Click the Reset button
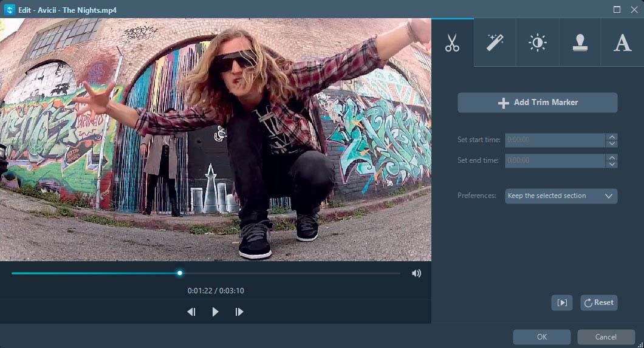644x348 pixels. tap(599, 303)
